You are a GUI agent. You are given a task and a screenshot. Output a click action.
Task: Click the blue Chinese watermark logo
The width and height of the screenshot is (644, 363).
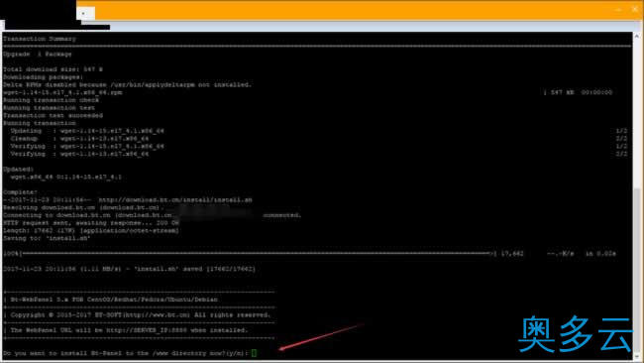(575, 334)
